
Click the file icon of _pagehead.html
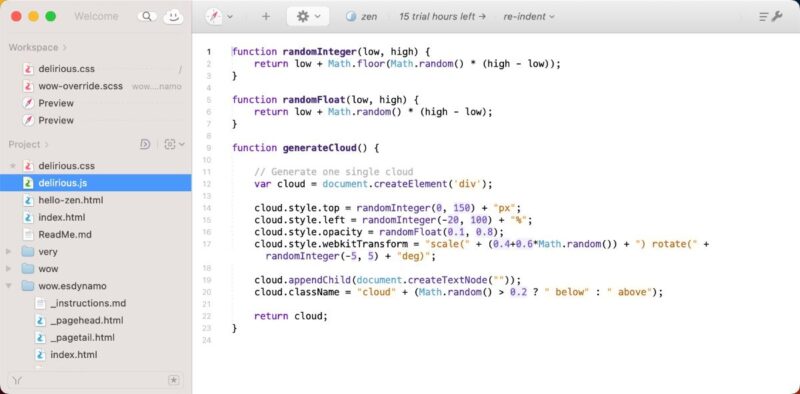41,321
